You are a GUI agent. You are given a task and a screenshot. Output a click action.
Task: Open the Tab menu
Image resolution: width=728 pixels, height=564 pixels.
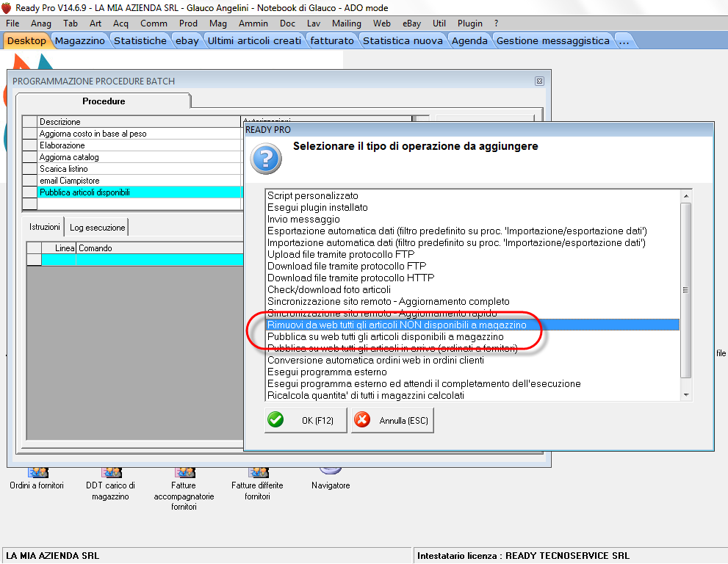pos(70,23)
